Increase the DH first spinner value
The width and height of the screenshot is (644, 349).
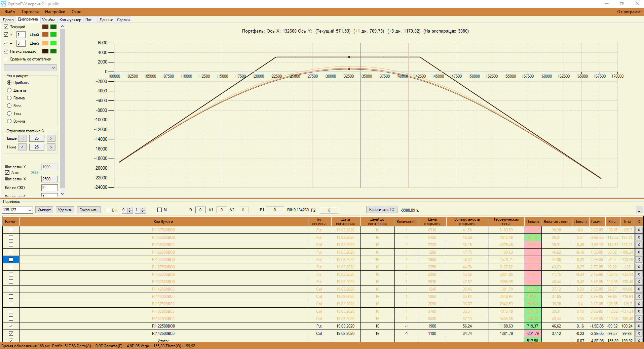pos(130,209)
